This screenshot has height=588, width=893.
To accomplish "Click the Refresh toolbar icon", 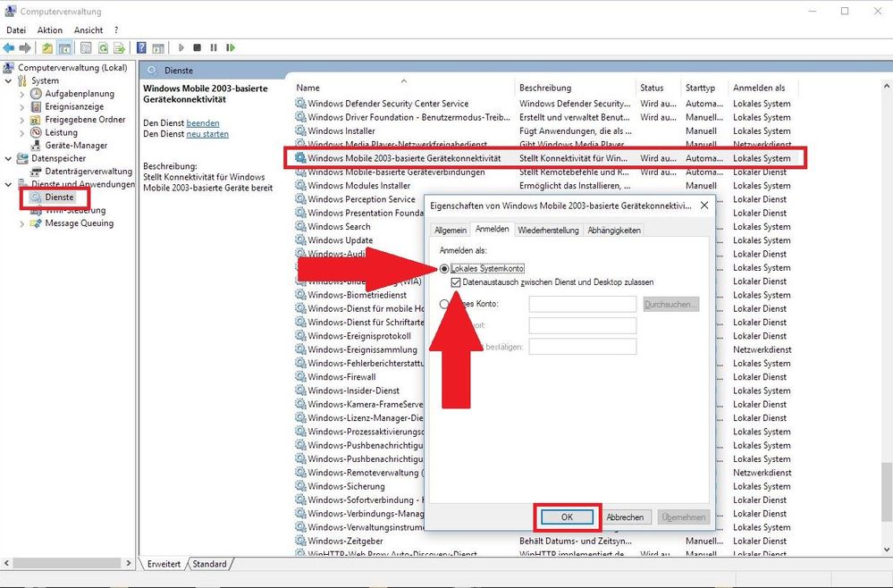I will point(104,47).
